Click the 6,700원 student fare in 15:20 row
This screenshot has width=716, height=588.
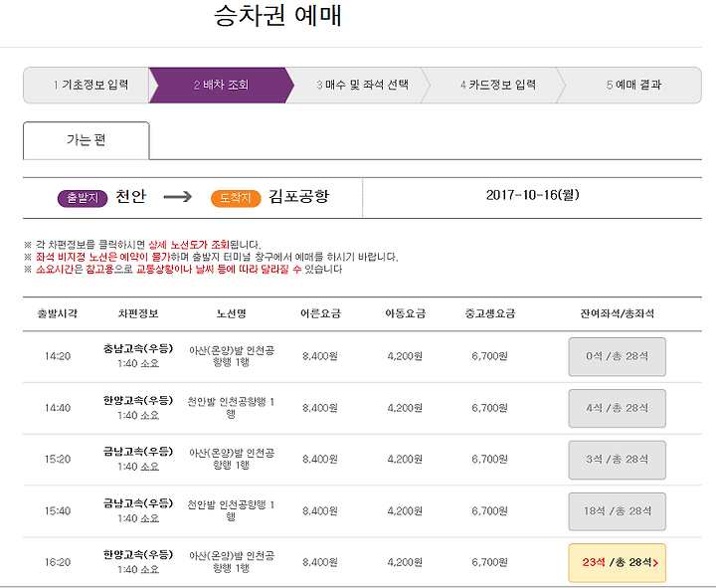490,460
